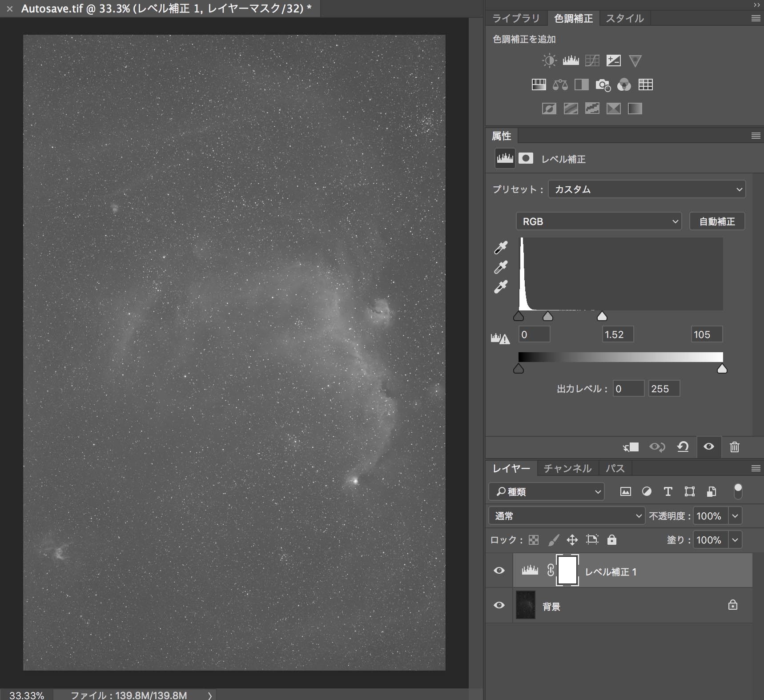Click the midtone gamma input slider
This screenshot has height=700, width=764.
[548, 316]
